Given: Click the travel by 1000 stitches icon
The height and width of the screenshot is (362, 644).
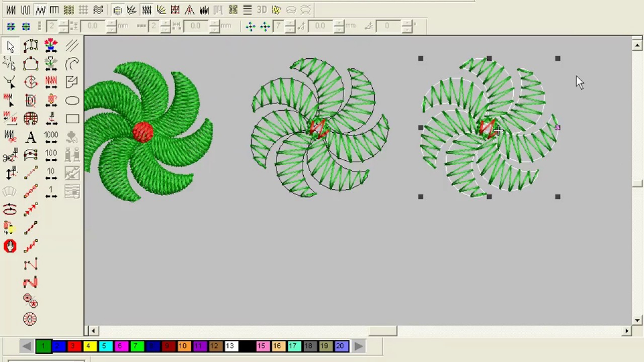Looking at the screenshot, I should [x=51, y=137].
